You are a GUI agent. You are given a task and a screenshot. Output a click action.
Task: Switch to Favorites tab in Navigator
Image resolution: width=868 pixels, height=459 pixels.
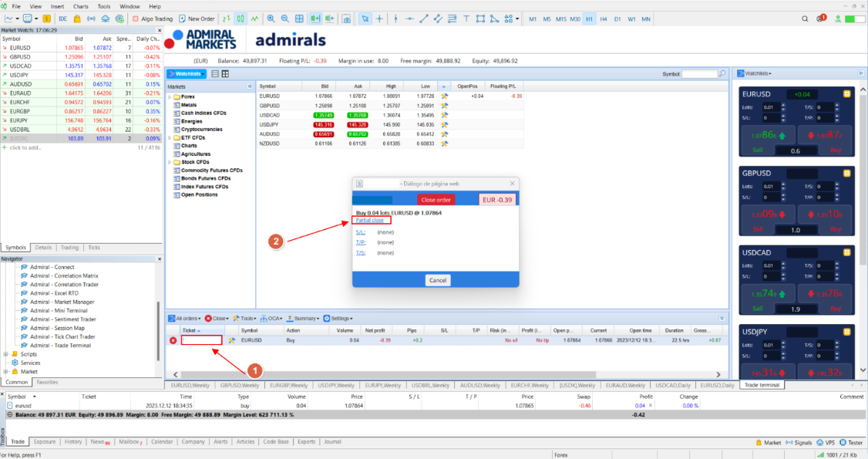47,382
